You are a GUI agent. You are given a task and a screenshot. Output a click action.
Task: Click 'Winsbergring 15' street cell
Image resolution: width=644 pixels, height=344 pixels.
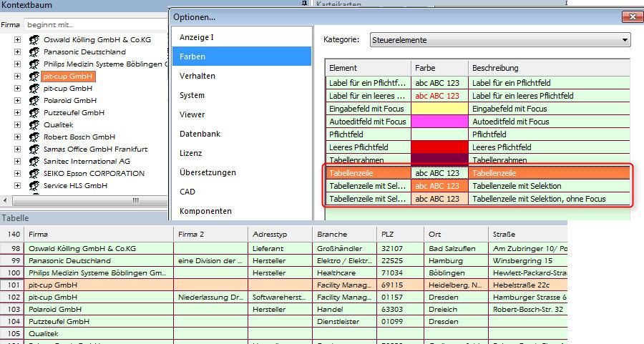(x=528, y=260)
